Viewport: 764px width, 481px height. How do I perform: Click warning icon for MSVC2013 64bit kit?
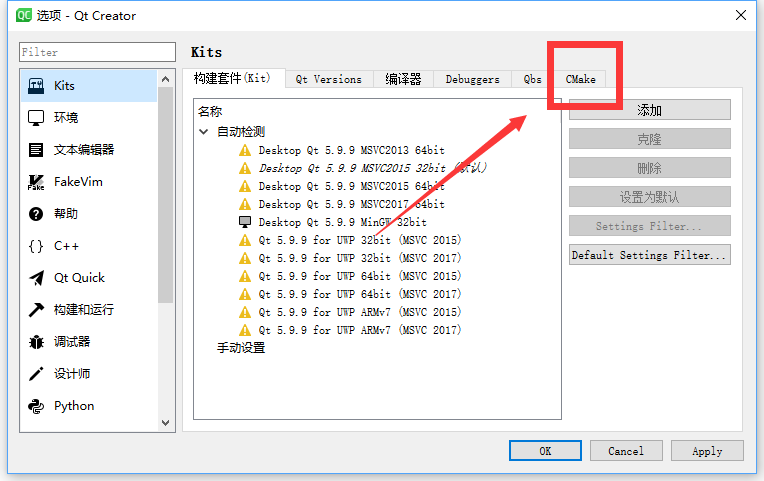245,150
